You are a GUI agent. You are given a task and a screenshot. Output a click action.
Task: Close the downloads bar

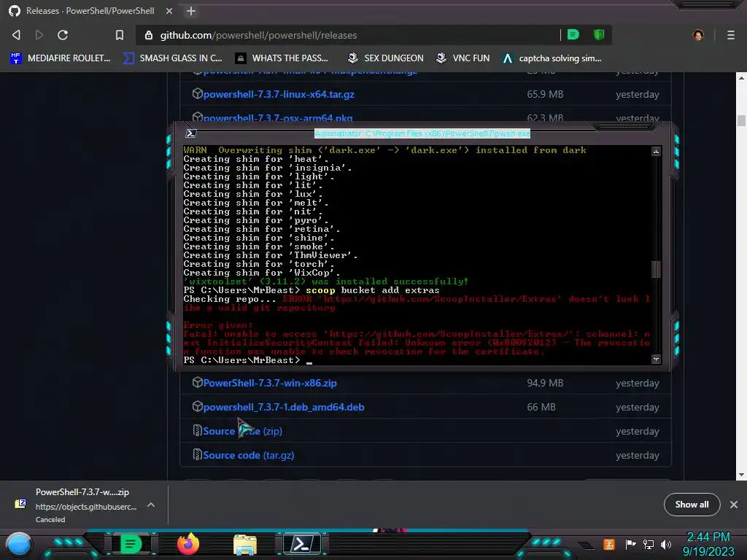tap(734, 505)
